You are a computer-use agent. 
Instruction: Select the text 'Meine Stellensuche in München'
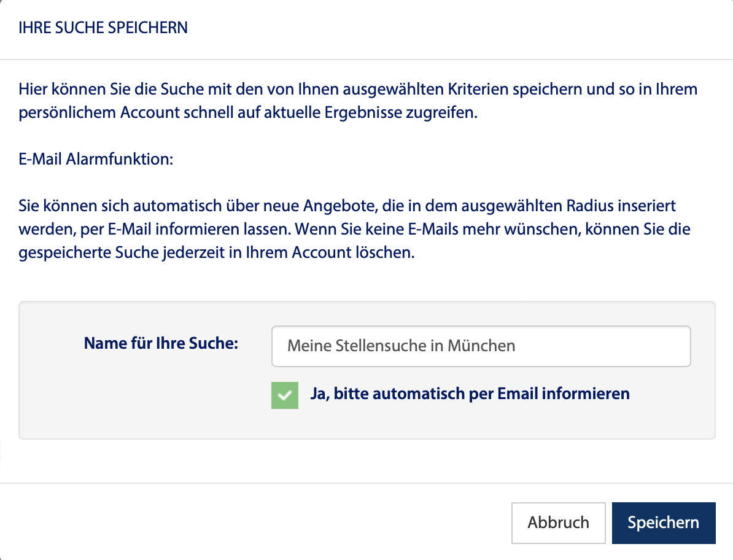[x=400, y=346]
